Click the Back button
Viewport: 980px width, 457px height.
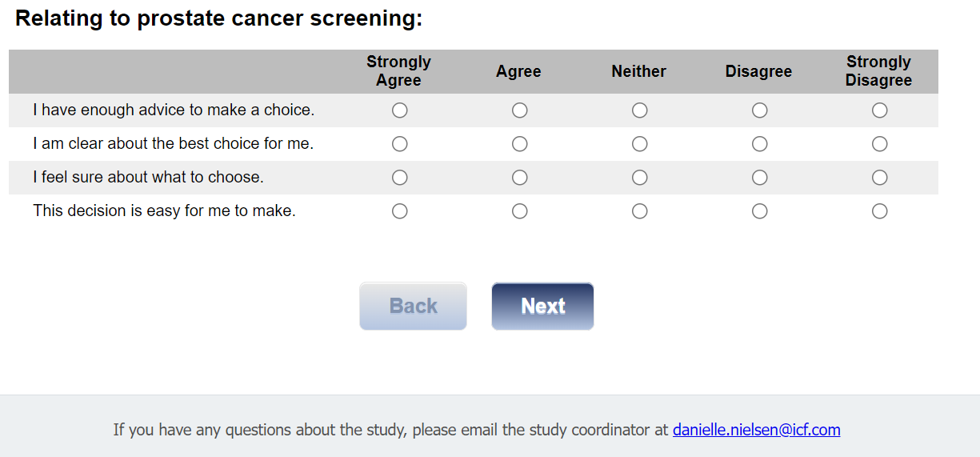(x=413, y=306)
